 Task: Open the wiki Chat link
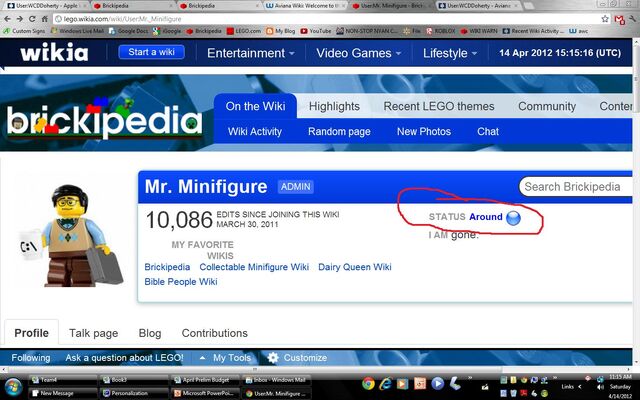[x=488, y=131]
